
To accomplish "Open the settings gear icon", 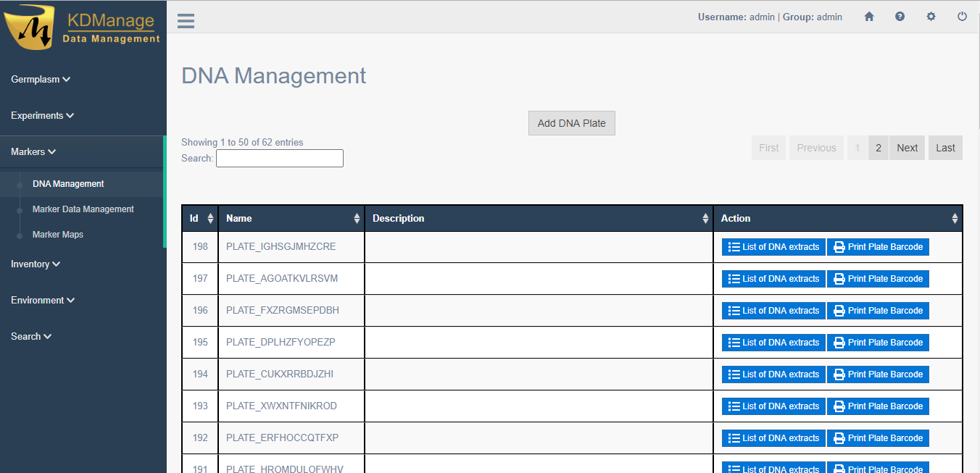I will click(931, 17).
